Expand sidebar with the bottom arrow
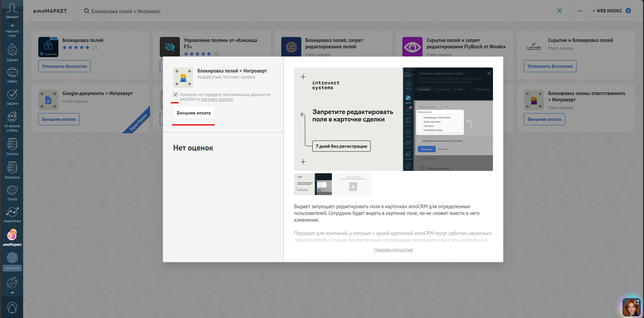 12,293
